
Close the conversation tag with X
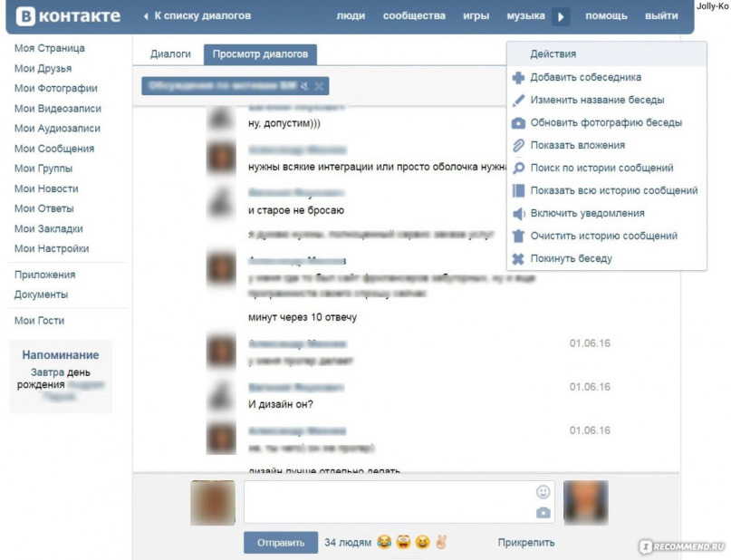coord(319,86)
